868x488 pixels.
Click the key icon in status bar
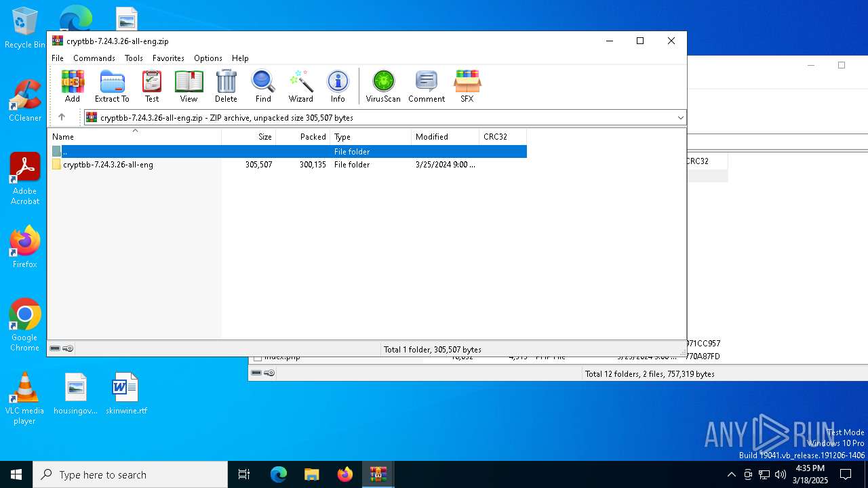pyautogui.click(x=68, y=348)
